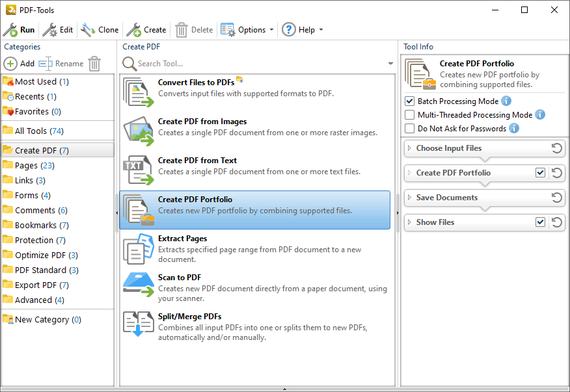Select the Split/Merge PDFs title
Image resolution: width=570 pixels, height=392 pixels.
(189, 317)
